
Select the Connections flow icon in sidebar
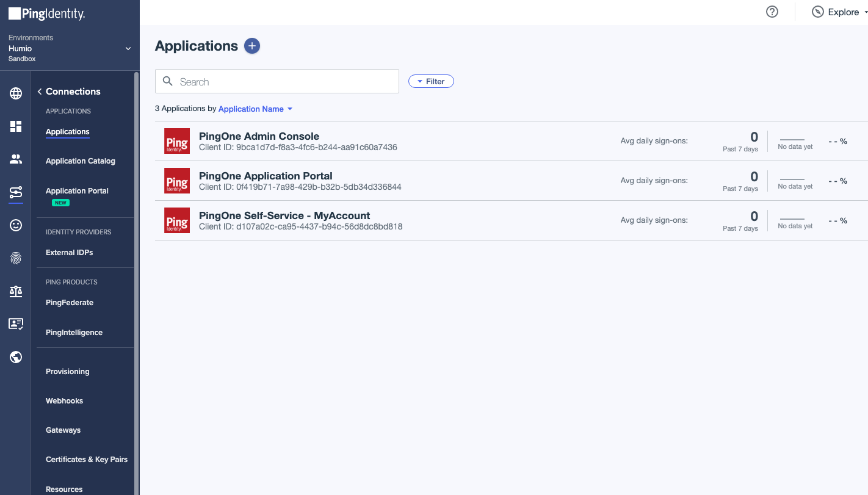pos(15,192)
